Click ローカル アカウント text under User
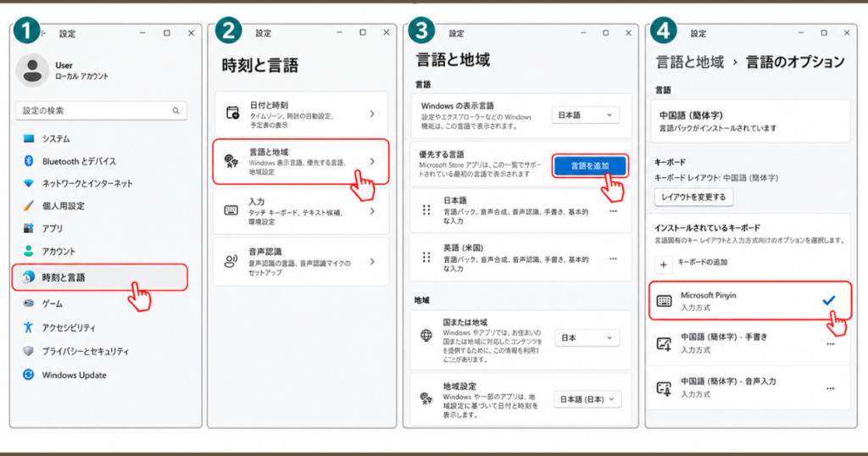 tap(81, 76)
